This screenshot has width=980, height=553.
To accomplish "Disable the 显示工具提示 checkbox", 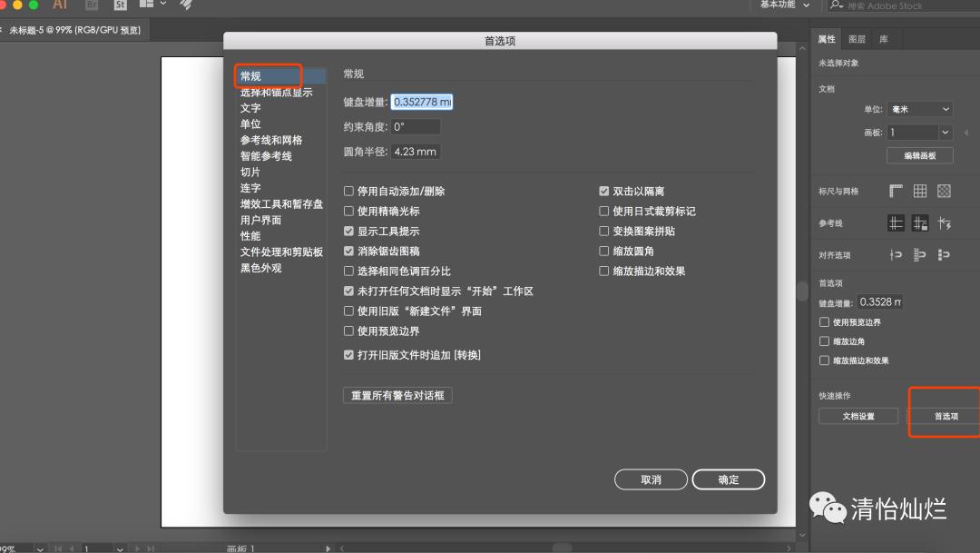I will pyautogui.click(x=348, y=231).
